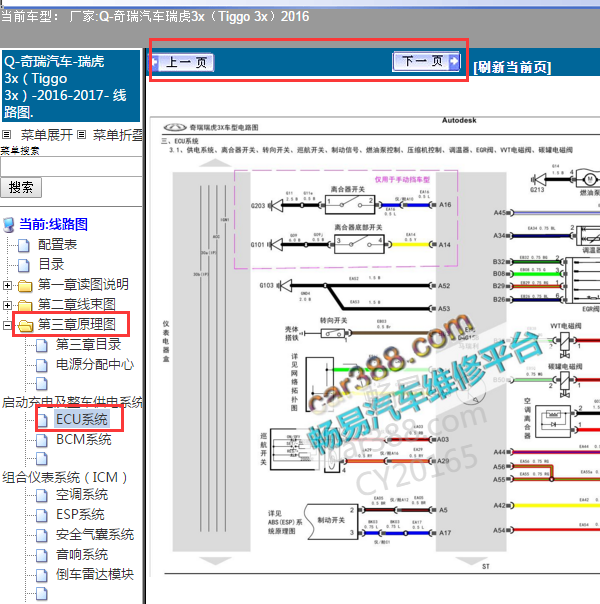Click the page icon next to 配置表
600x604 pixels.
(x=24, y=245)
